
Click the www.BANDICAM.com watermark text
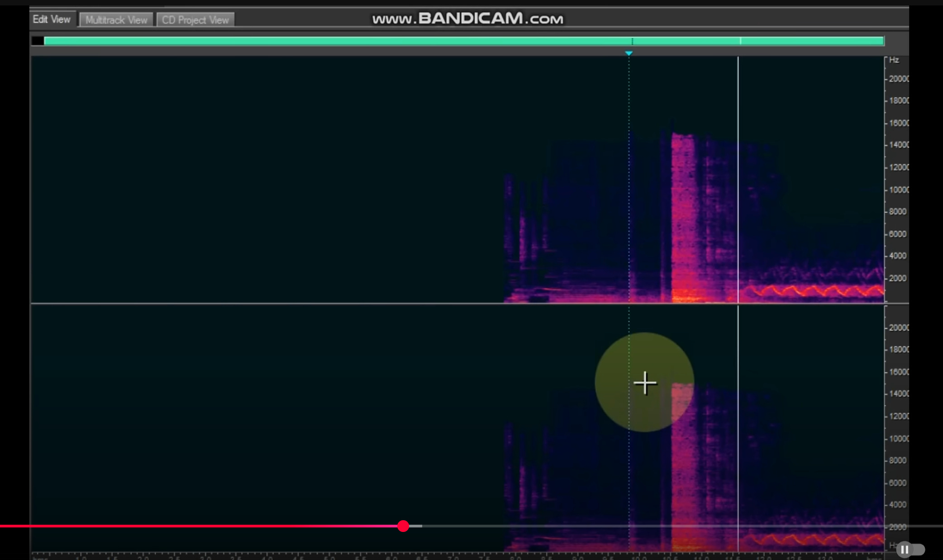coord(467,19)
